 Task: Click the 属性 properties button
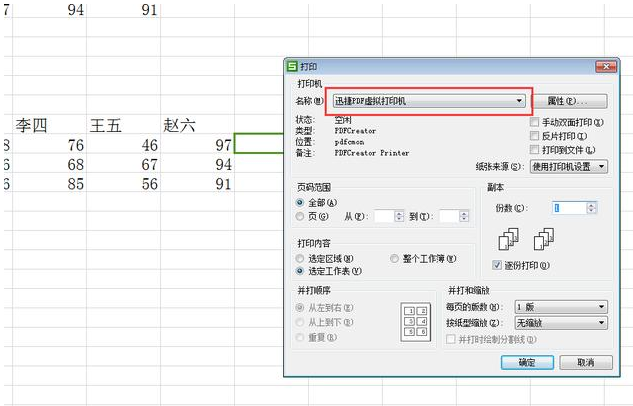[570, 101]
